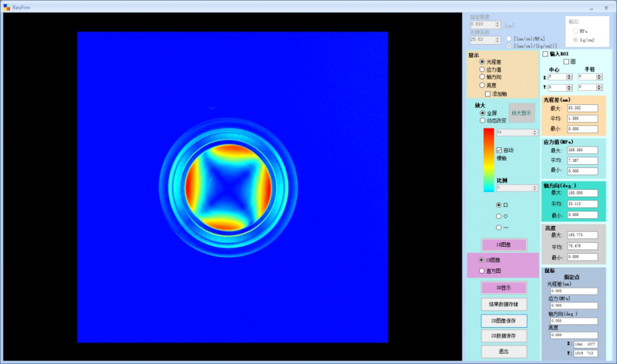Viewport: 617px width, 364px height.
Task: Click the rainbow color scale bar
Action: [x=488, y=160]
